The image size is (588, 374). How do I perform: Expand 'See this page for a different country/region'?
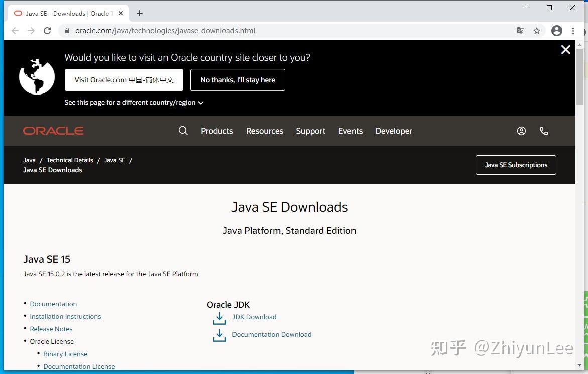(134, 103)
